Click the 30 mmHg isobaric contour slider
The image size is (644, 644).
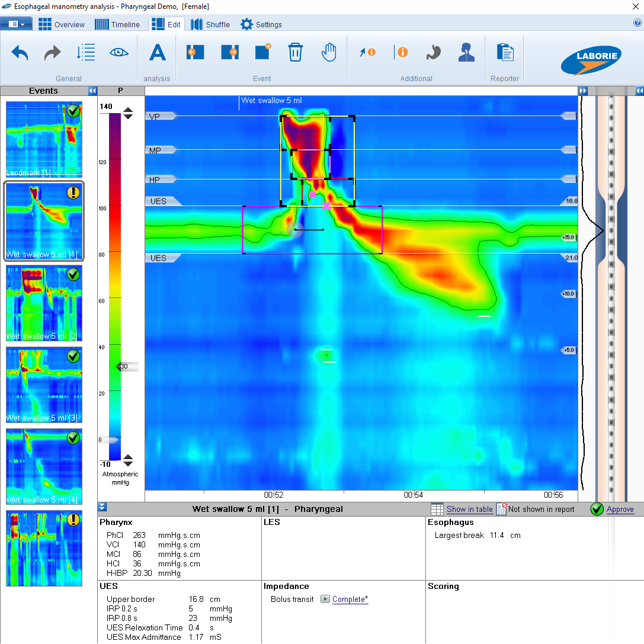(x=127, y=366)
